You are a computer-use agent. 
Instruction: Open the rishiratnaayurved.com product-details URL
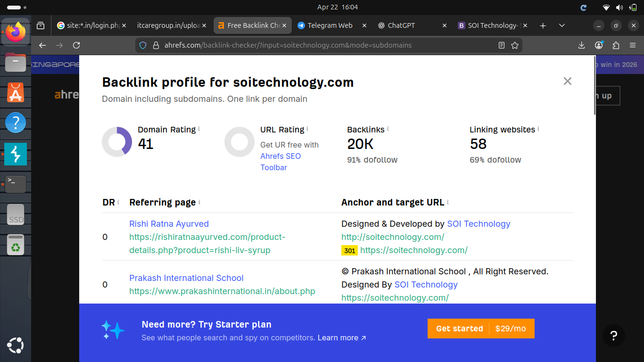207,244
